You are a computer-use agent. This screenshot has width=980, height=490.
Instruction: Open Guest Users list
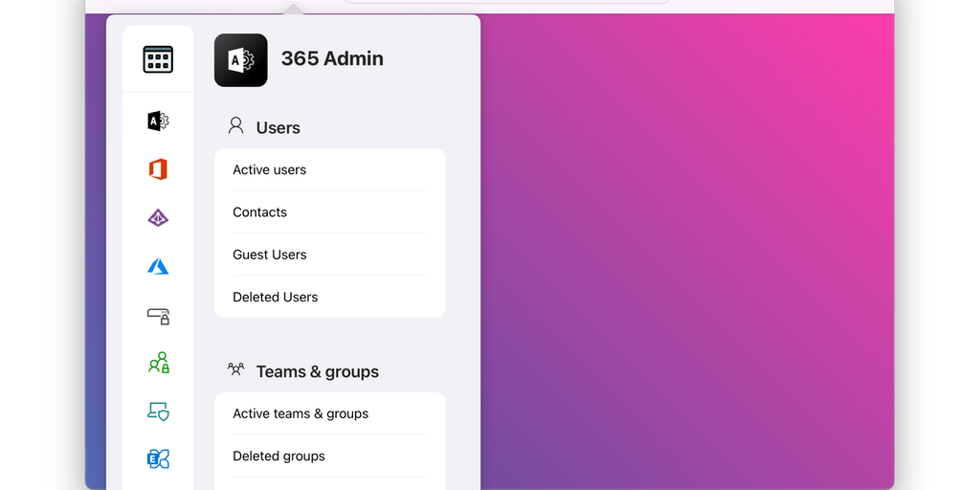[270, 255]
